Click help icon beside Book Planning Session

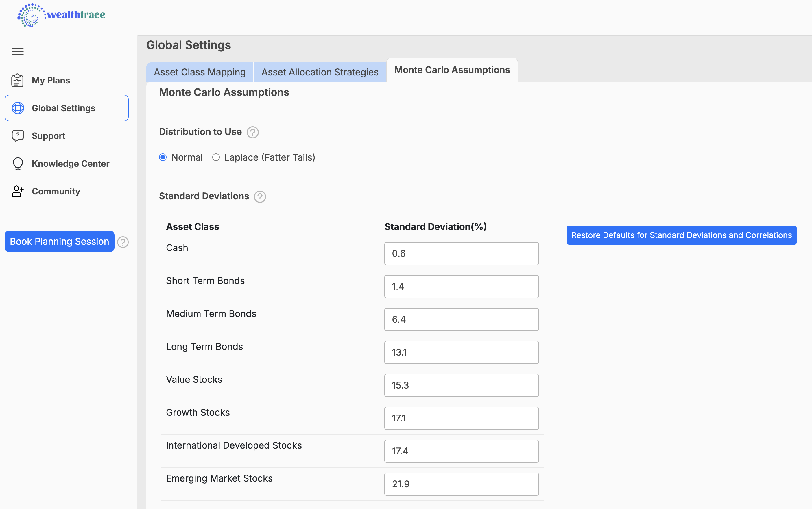pyautogui.click(x=123, y=242)
